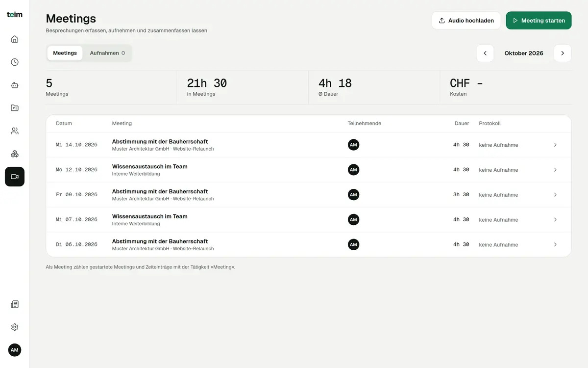Click date Mi 07.10.2026

76,220
